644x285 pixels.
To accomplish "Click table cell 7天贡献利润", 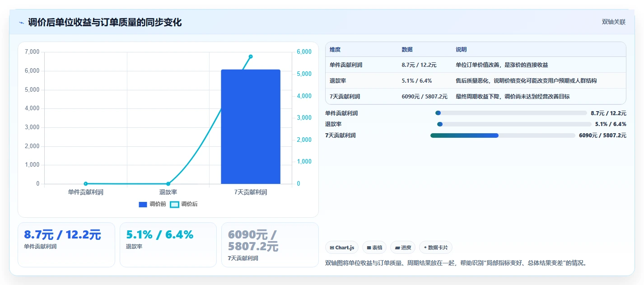I will [345, 97].
